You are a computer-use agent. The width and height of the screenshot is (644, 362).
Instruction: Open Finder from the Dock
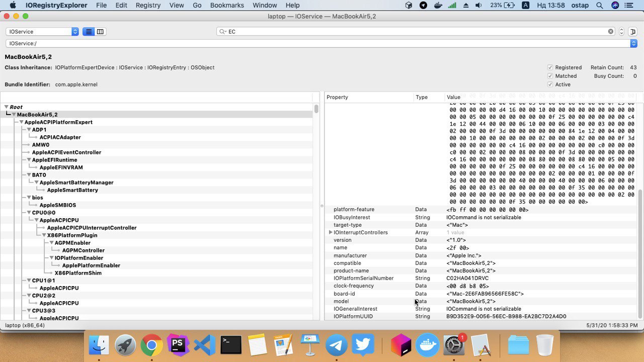(x=99, y=345)
